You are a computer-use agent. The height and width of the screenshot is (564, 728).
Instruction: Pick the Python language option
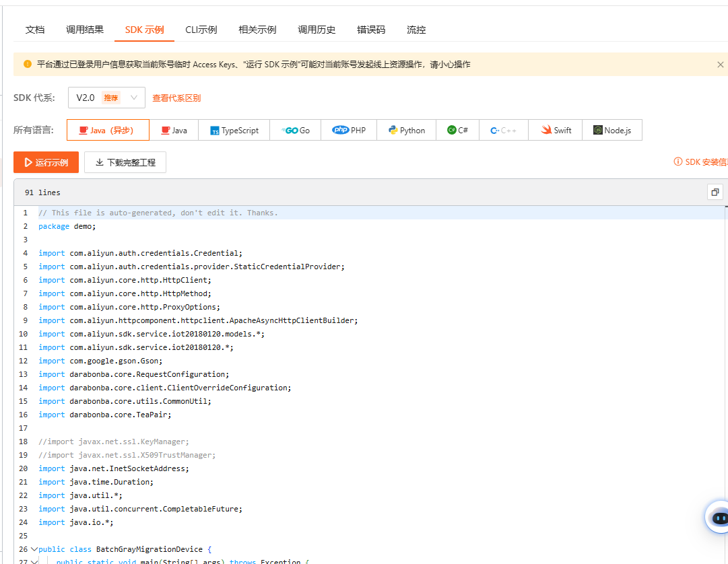pos(406,131)
